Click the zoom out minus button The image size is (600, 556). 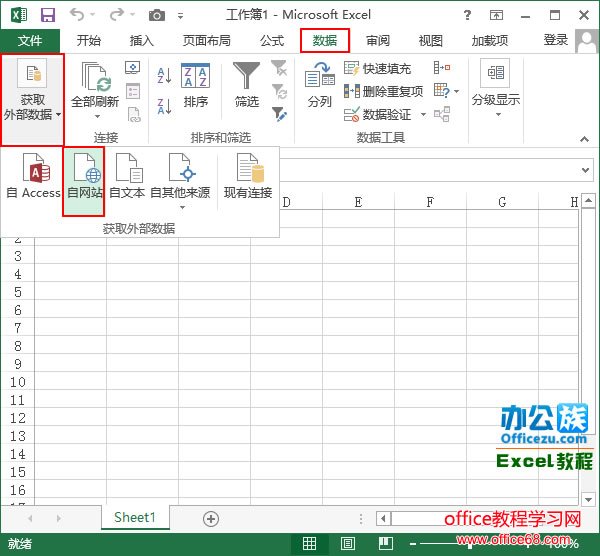click(413, 544)
